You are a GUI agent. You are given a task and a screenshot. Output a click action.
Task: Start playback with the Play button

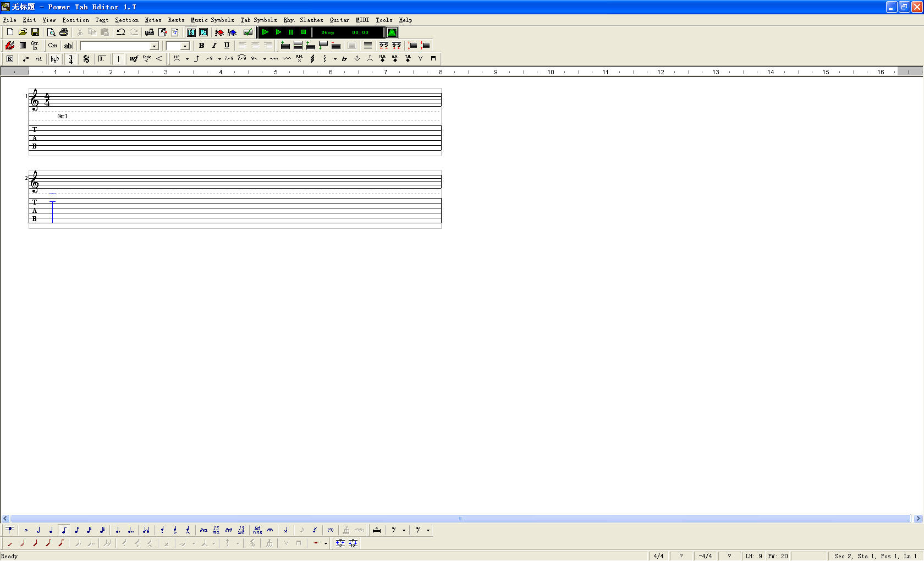[x=278, y=32]
